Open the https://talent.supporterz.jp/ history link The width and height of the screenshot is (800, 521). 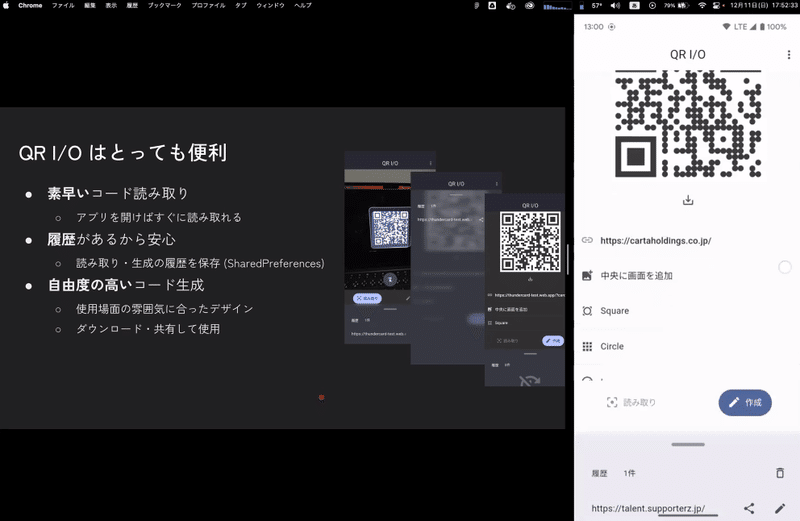point(648,508)
